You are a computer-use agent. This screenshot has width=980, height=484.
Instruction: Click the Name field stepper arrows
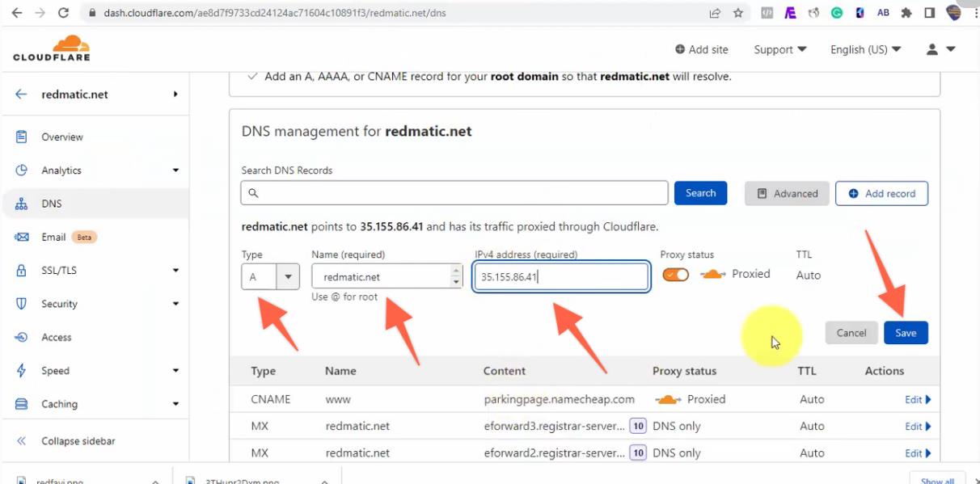455,276
